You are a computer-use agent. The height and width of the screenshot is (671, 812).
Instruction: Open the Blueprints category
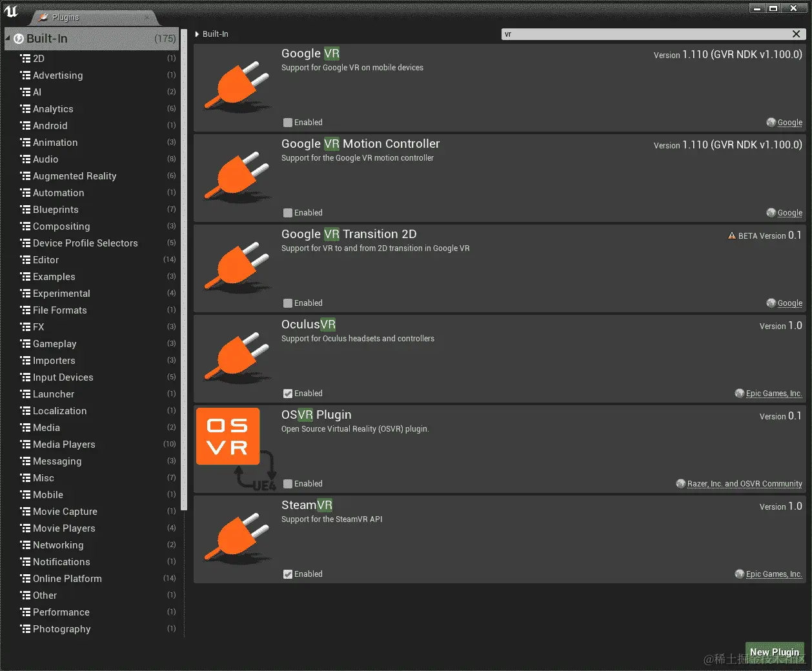pyautogui.click(x=92, y=209)
